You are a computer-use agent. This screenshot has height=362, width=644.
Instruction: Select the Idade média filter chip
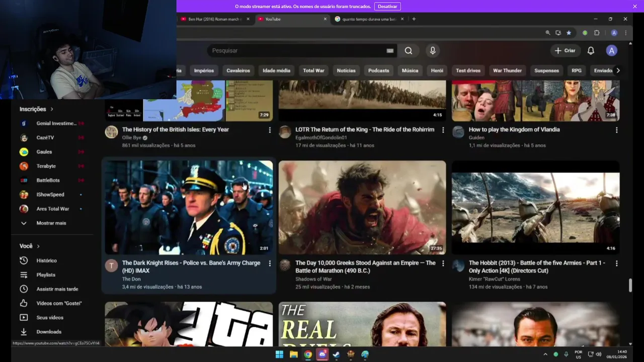[276, 70]
